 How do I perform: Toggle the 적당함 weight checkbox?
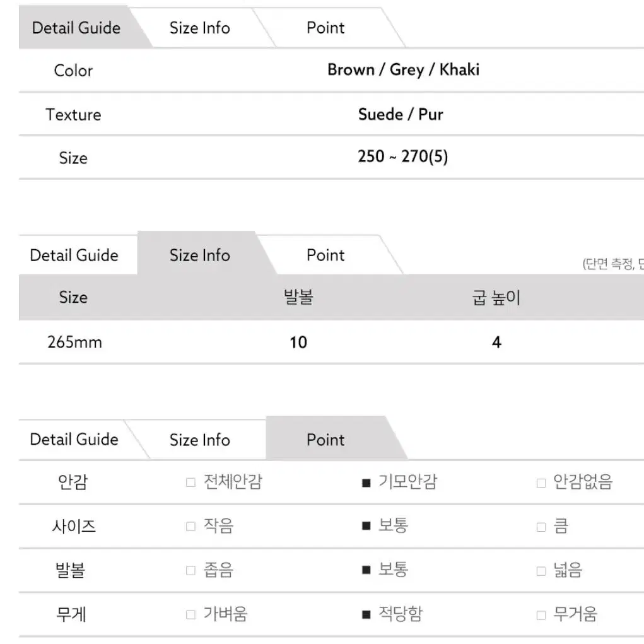pos(366,615)
